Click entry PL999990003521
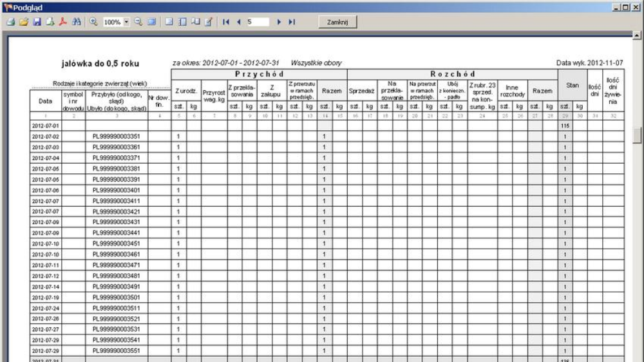This screenshot has width=644, height=362. point(117,318)
